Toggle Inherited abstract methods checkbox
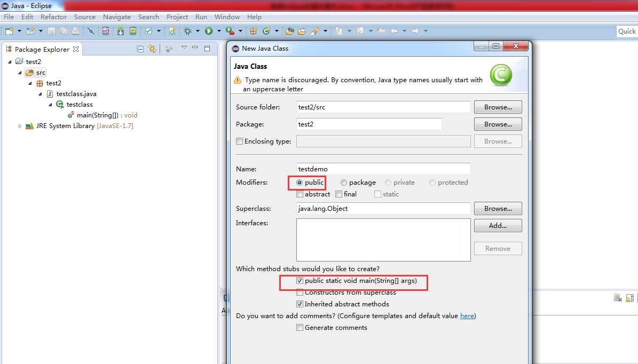 300,304
